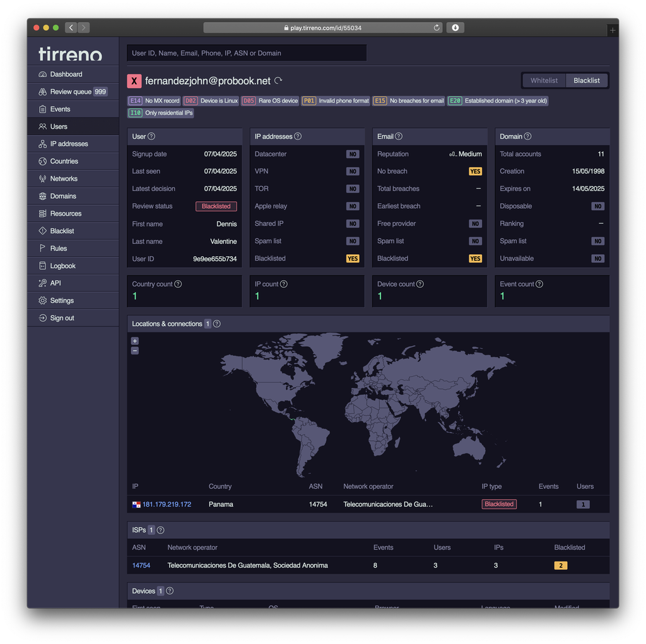Click the Networks antenna icon
The width and height of the screenshot is (646, 644).
(x=42, y=179)
